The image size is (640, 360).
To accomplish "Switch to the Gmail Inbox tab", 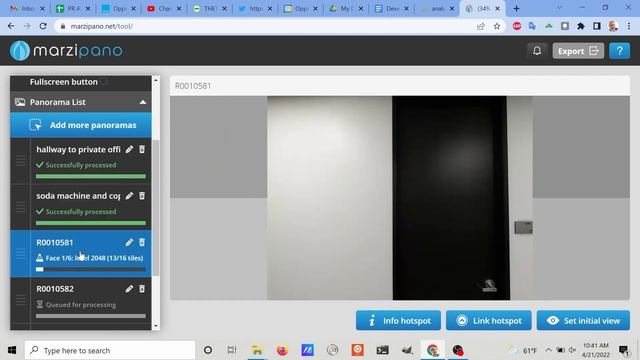I will pos(27,9).
